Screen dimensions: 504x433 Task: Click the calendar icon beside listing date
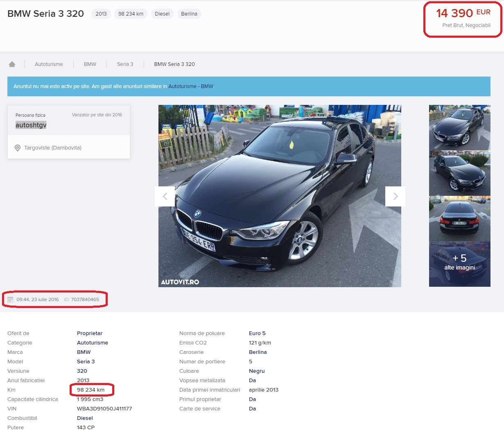(10, 299)
